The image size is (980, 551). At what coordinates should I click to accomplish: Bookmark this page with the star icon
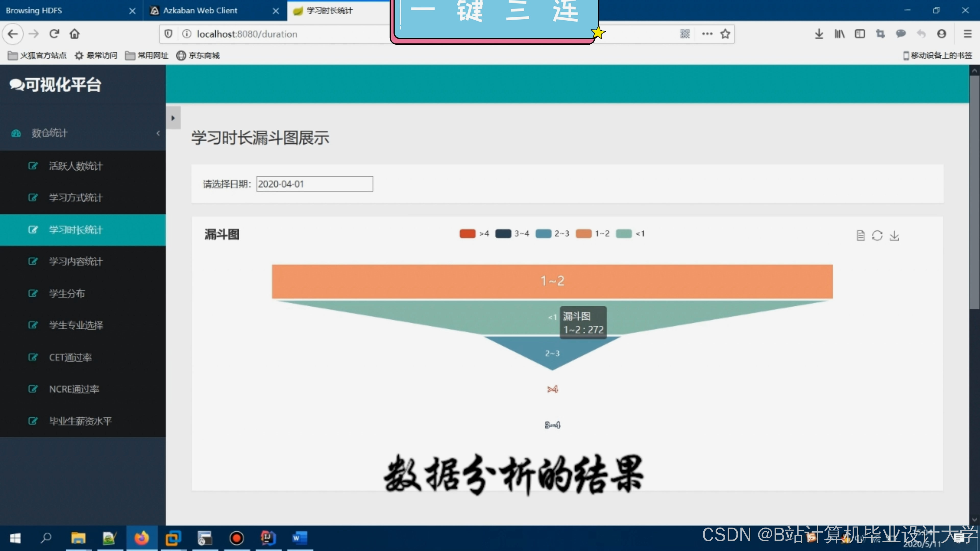coord(725,34)
